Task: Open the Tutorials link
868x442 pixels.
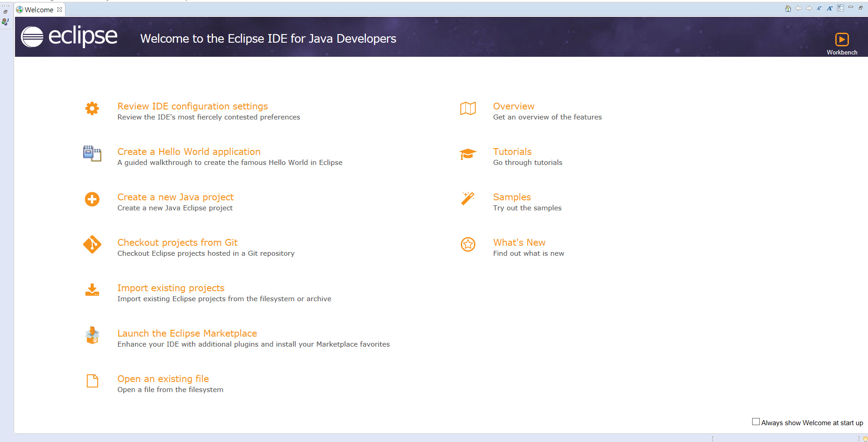Action: point(512,152)
